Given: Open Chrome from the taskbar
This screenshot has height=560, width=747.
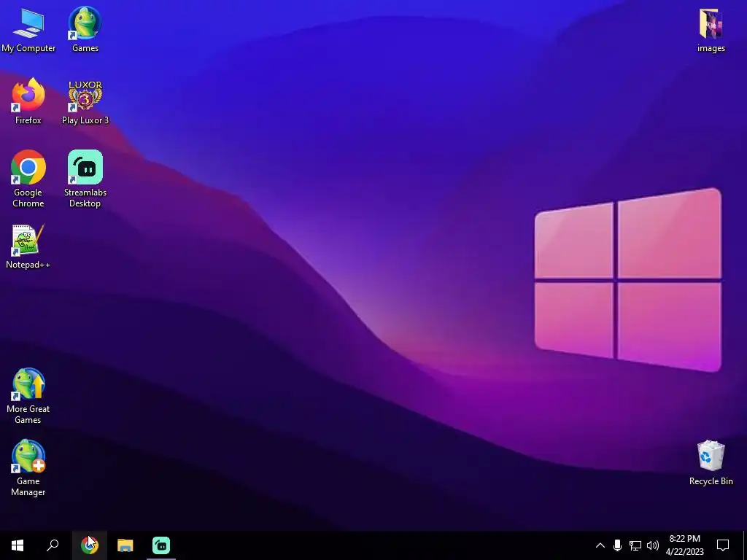Looking at the screenshot, I should point(90,545).
